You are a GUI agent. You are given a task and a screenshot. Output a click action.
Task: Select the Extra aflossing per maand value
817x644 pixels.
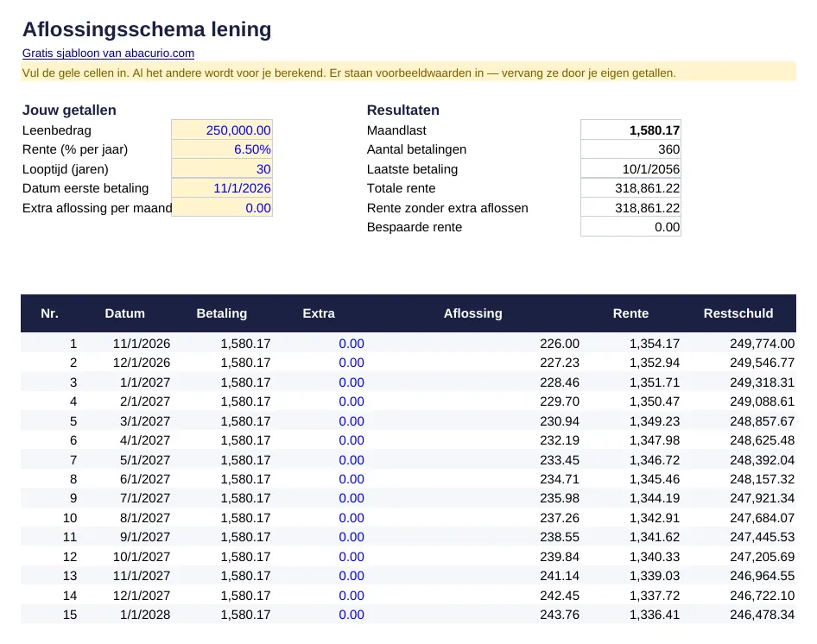pyautogui.click(x=222, y=208)
